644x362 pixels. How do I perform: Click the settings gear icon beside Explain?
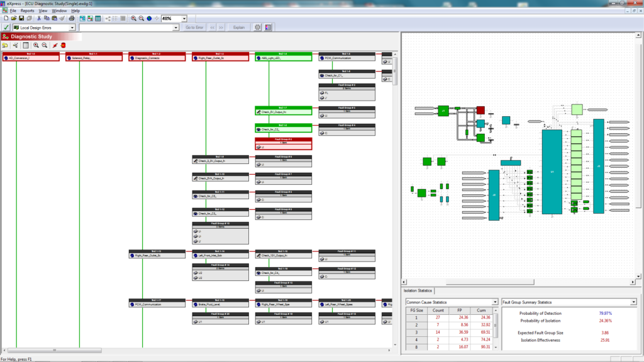257,28
